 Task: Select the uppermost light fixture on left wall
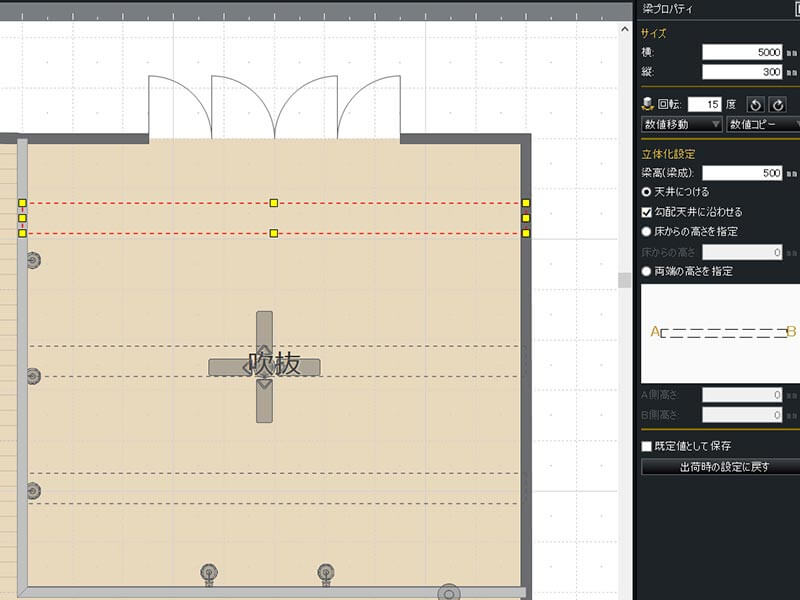click(33, 261)
